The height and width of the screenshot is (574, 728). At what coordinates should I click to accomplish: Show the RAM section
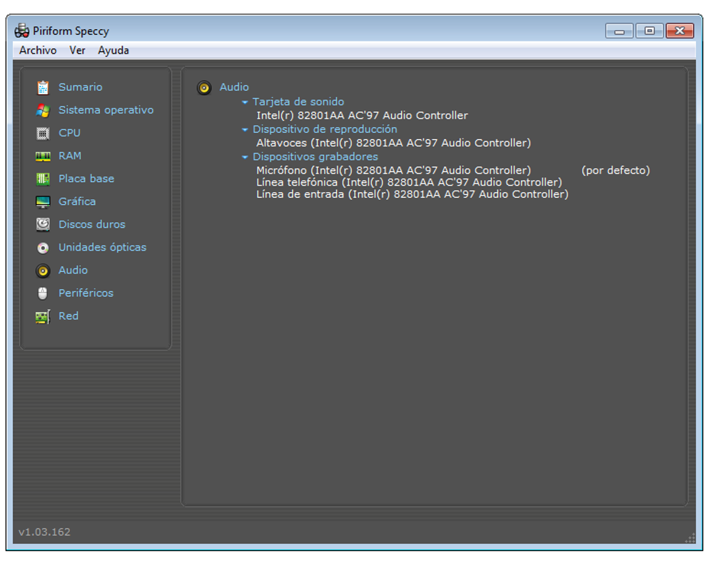pos(70,156)
